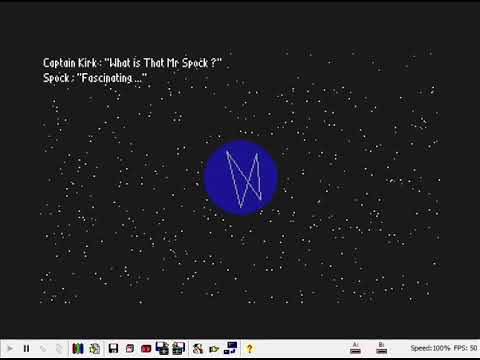Open the RGB color bars monitor icon
The width and height of the screenshot is (480, 360).
tap(78, 349)
